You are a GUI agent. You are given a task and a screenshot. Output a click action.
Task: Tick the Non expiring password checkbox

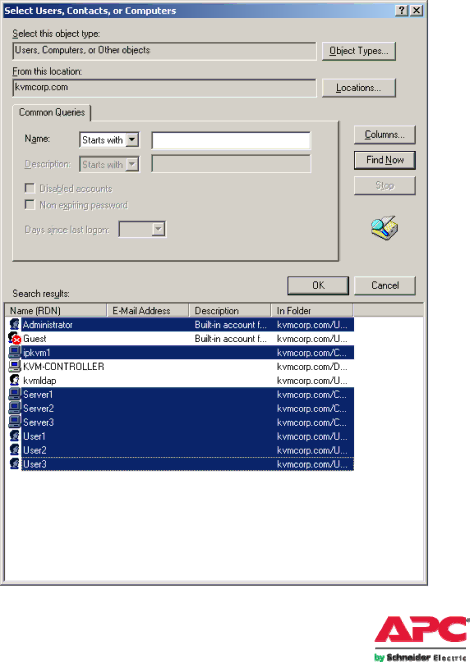(x=30, y=205)
